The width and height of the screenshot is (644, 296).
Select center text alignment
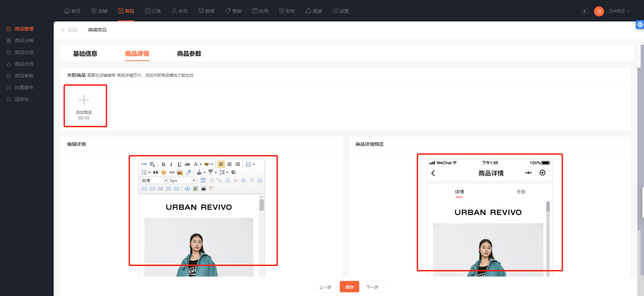229,164
